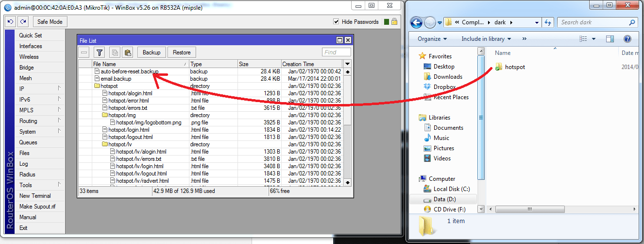This screenshot has height=244, width=644.
Task: Select the hotspot/img folder icon
Action: [104, 115]
